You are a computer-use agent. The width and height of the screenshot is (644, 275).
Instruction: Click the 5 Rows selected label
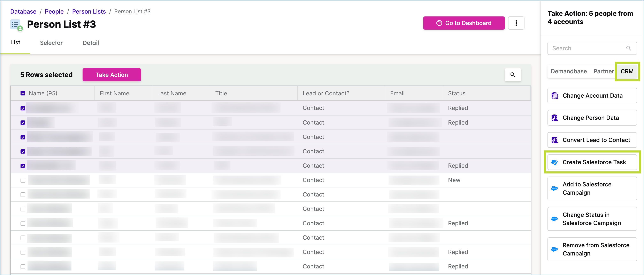pyautogui.click(x=46, y=75)
